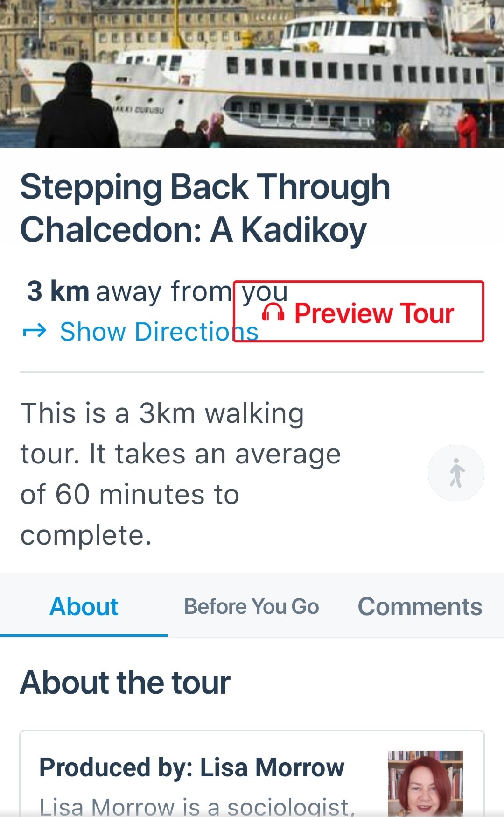
Task: Open the Before You Go tab
Action: (252, 606)
